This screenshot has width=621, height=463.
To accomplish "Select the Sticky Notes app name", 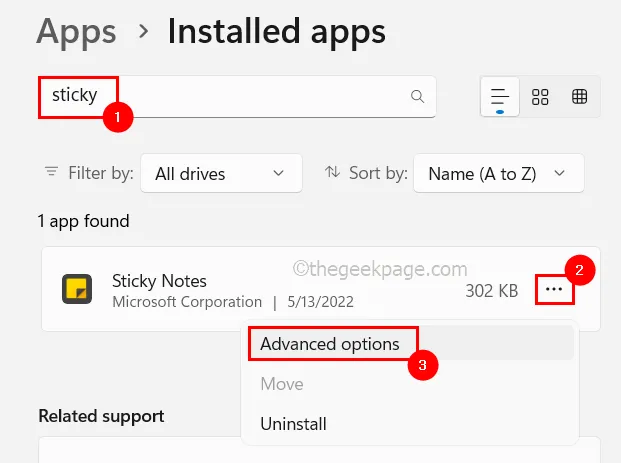I will point(159,281).
